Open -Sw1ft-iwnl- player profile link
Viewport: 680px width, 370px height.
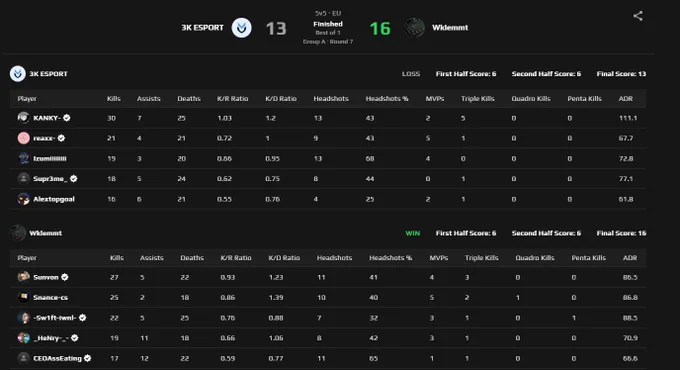click(x=55, y=318)
